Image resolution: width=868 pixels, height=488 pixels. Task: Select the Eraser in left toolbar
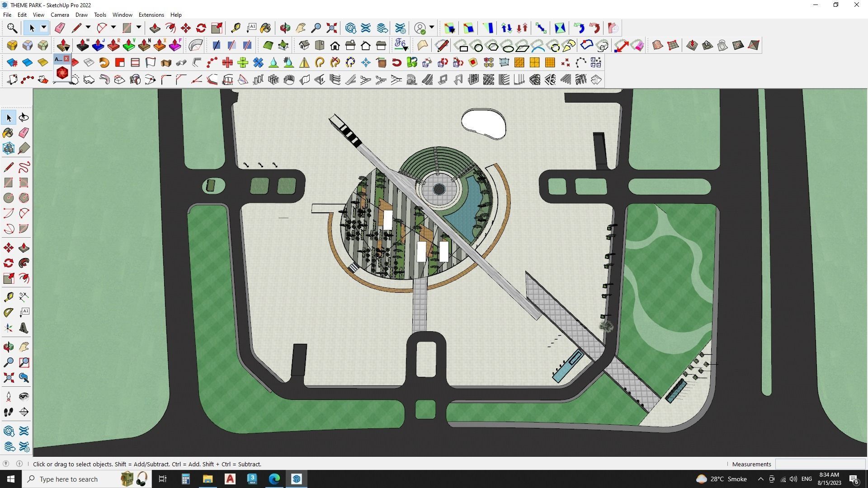coord(24,133)
